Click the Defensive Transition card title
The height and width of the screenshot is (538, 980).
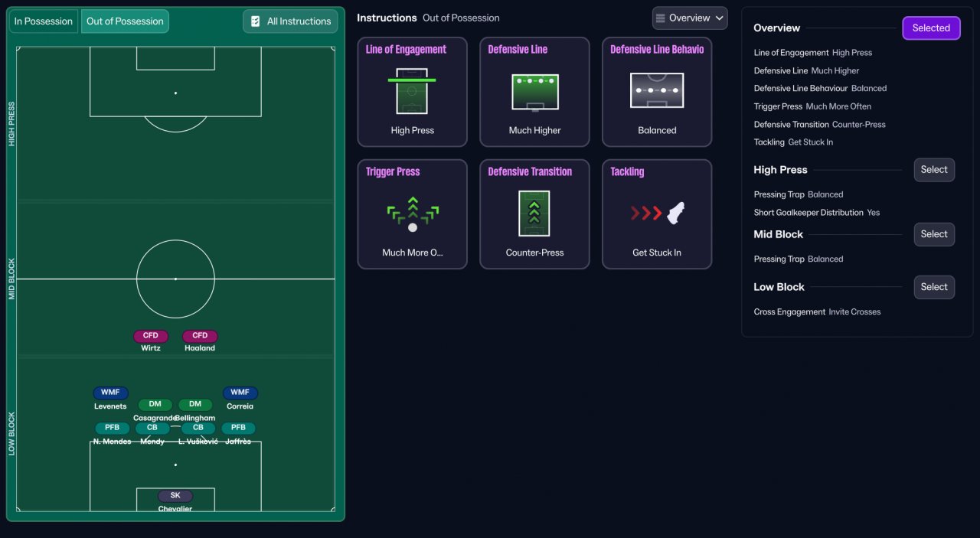(530, 172)
